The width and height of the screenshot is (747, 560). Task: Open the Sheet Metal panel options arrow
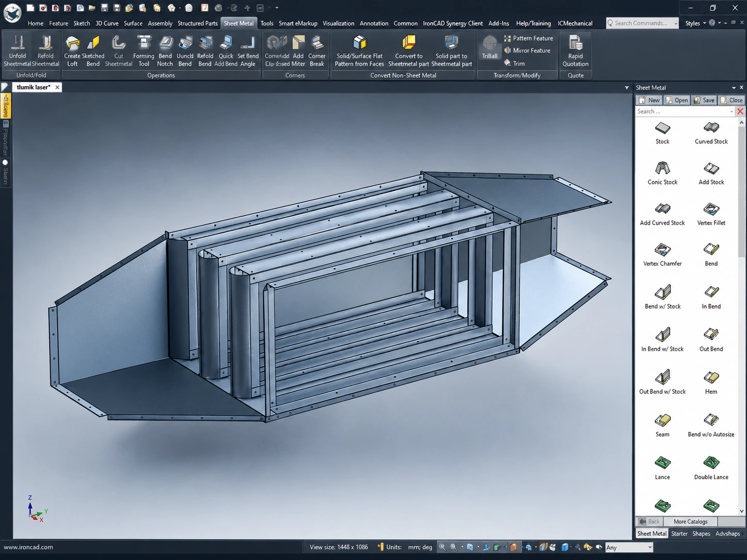pyautogui.click(x=734, y=88)
